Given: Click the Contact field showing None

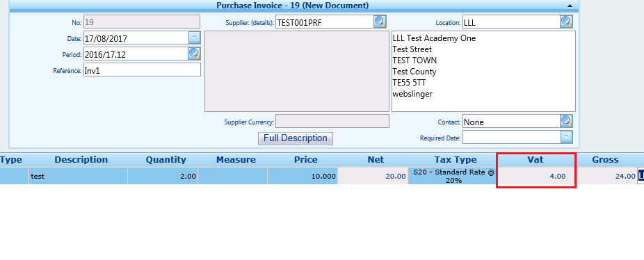Looking at the screenshot, I should pyautogui.click(x=511, y=121).
